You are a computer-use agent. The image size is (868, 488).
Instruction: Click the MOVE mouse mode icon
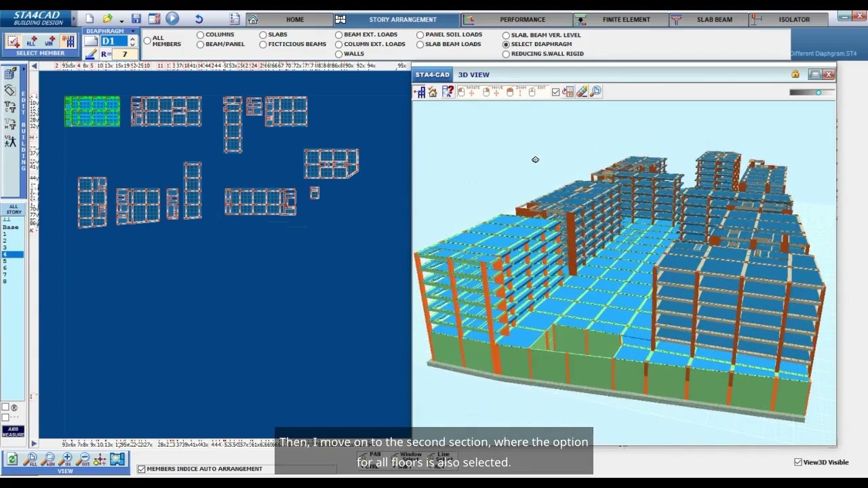486,91
